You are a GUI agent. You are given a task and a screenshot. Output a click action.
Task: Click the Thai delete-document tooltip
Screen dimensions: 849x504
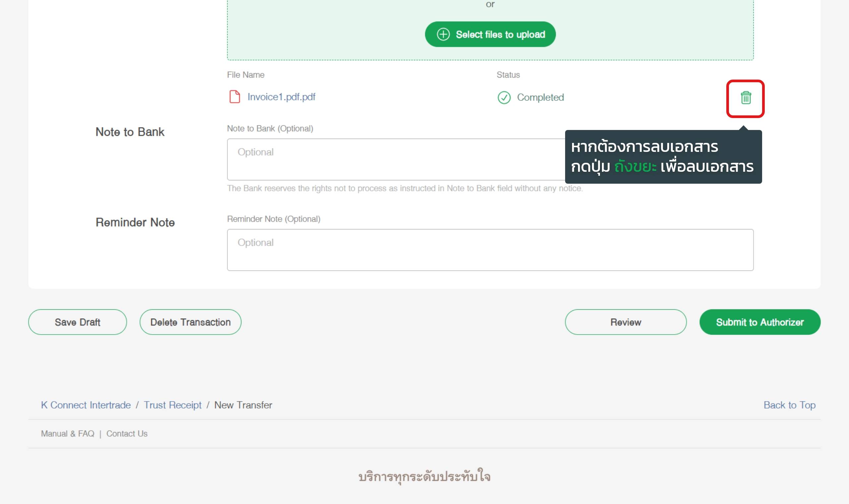663,157
